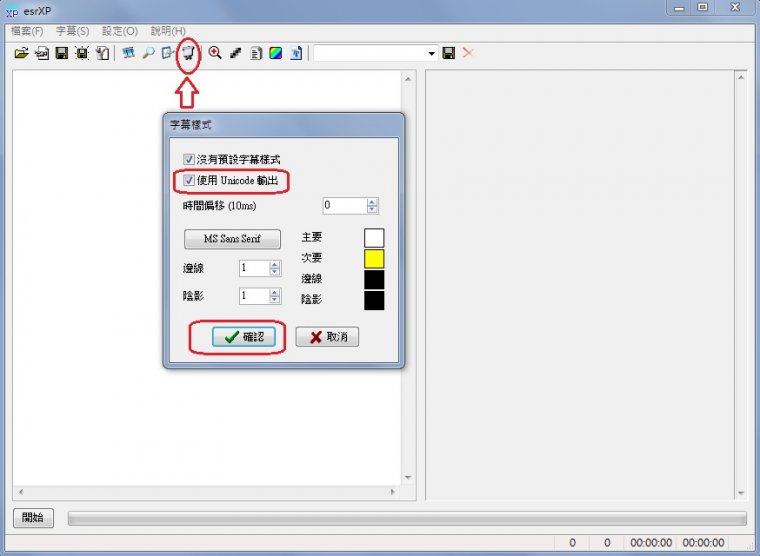The width and height of the screenshot is (760, 556).
Task: Click the 陰影 depth value field
Action: (254, 296)
